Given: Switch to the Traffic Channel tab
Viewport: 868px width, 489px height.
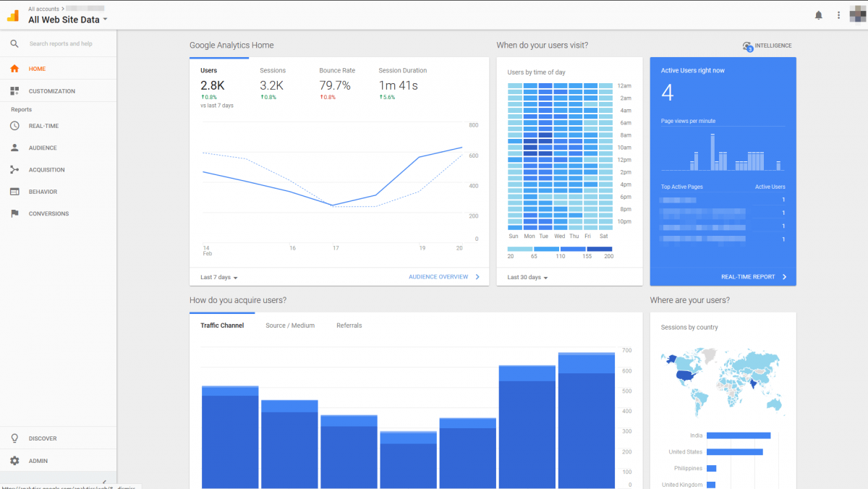Looking at the screenshot, I should pos(222,326).
